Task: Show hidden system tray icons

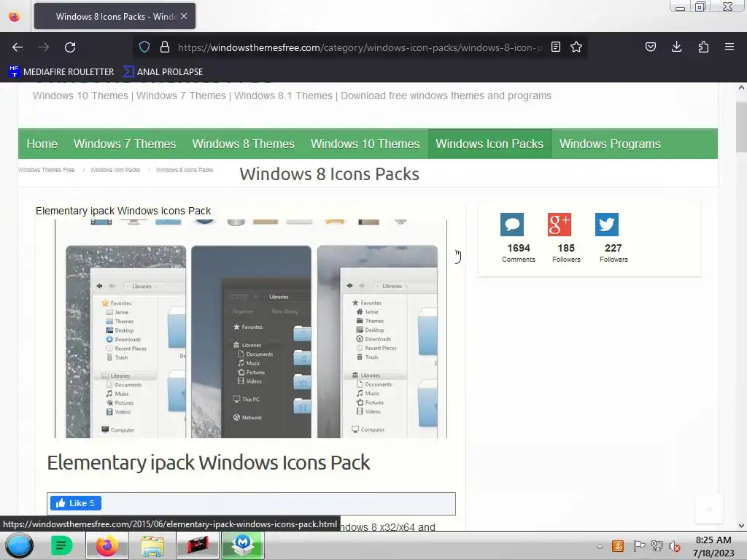Action: [600, 546]
